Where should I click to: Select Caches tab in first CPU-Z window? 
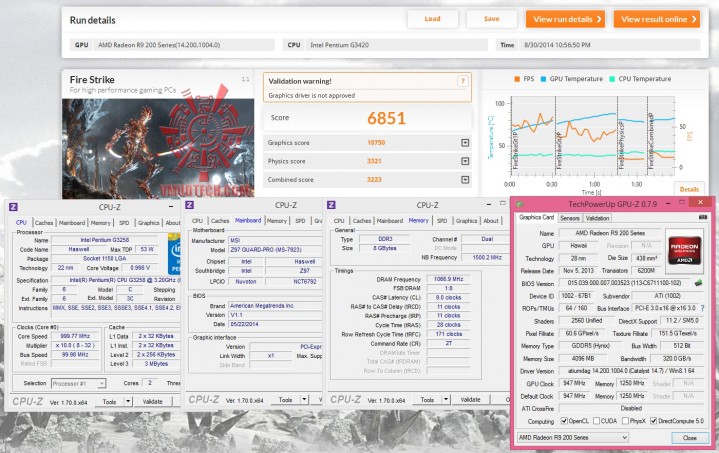44,222
